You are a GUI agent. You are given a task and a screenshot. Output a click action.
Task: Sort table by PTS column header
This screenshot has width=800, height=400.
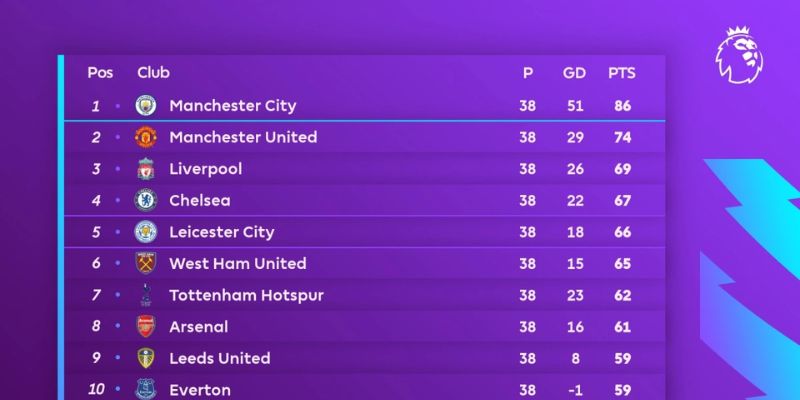[x=621, y=73]
